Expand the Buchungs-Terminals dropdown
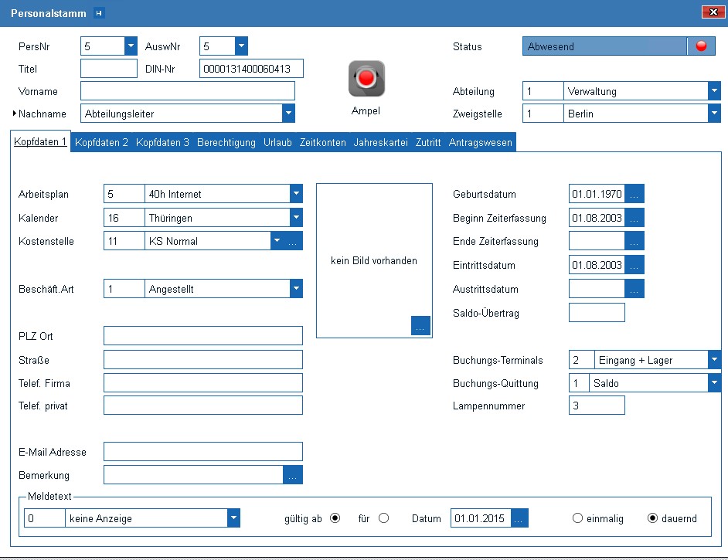Viewport: 728px width, 560px height. click(714, 360)
